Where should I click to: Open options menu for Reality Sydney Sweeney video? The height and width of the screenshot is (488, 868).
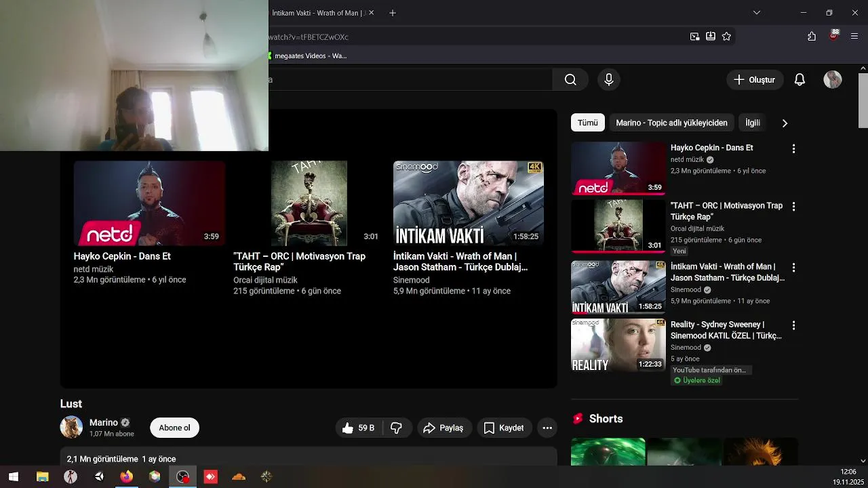click(793, 325)
